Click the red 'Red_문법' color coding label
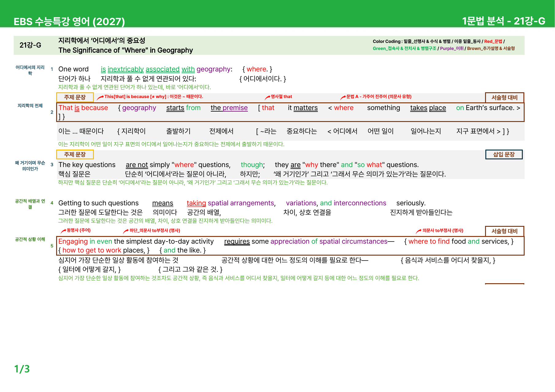 coord(493,41)
